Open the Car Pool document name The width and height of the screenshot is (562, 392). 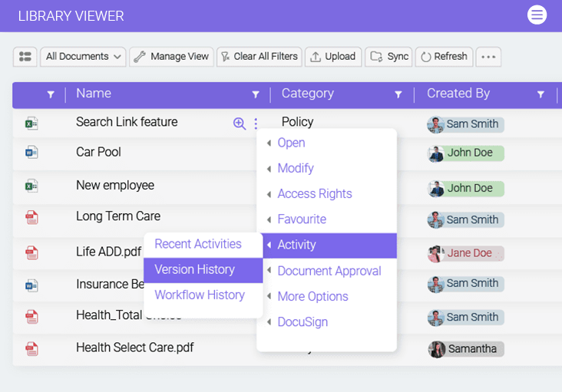(x=98, y=152)
